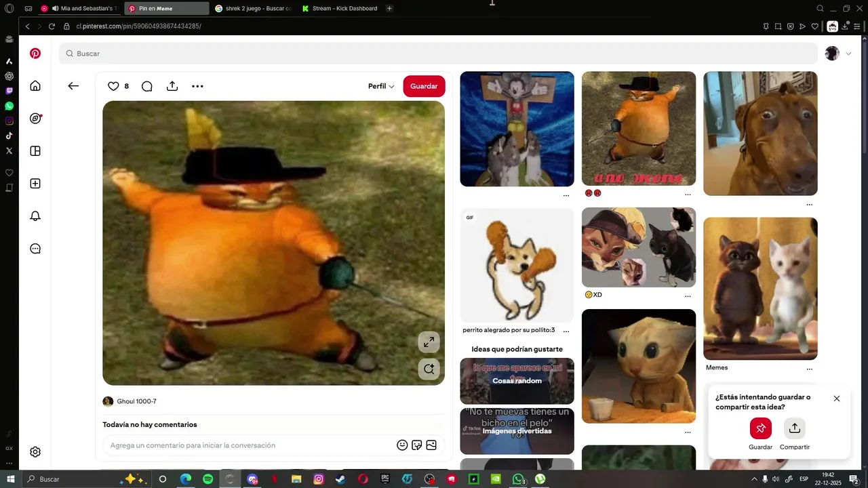Screen dimensions: 868x488
Task: Like the pin with heart icon
Action: click(x=113, y=86)
